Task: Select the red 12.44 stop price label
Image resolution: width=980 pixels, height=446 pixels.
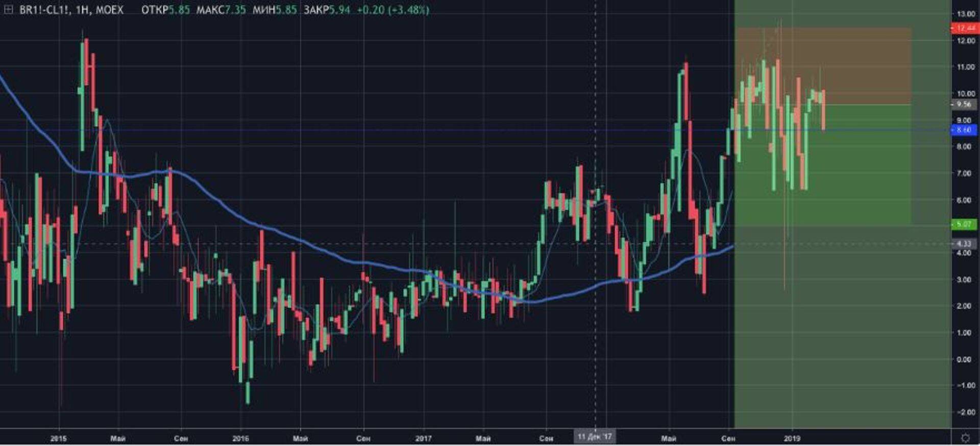Action: pos(964,28)
